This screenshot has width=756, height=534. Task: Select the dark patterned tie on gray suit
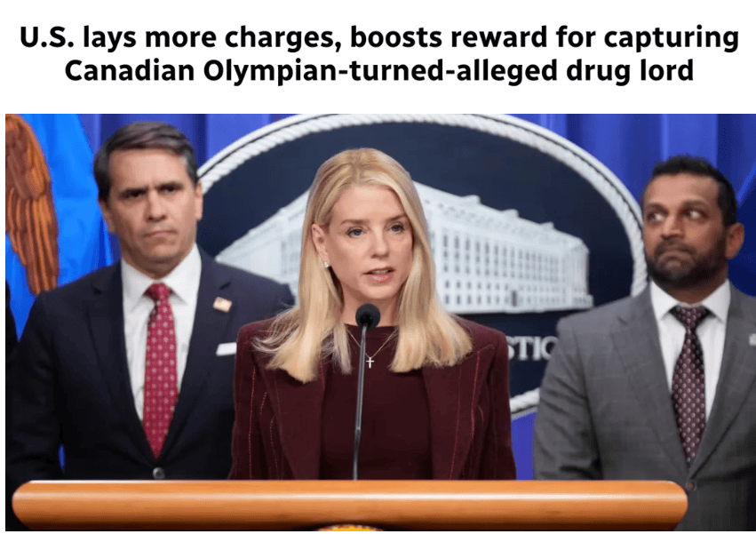(x=688, y=381)
